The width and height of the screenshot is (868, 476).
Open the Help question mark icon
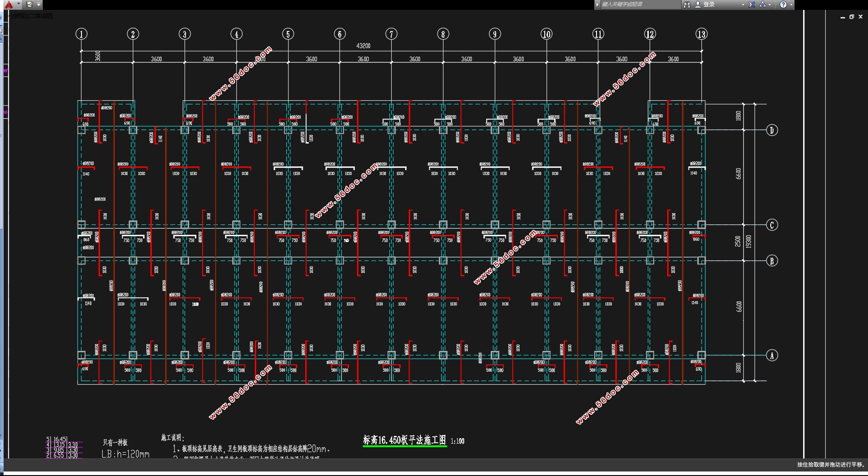(x=783, y=4)
